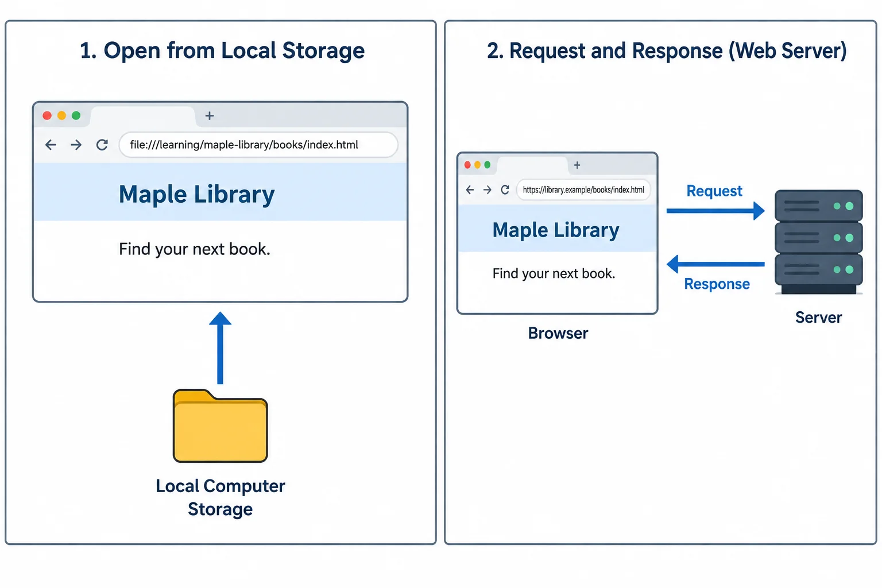
Task: Click the "2. Request and Response (Web Server)" title
Action: pos(667,51)
